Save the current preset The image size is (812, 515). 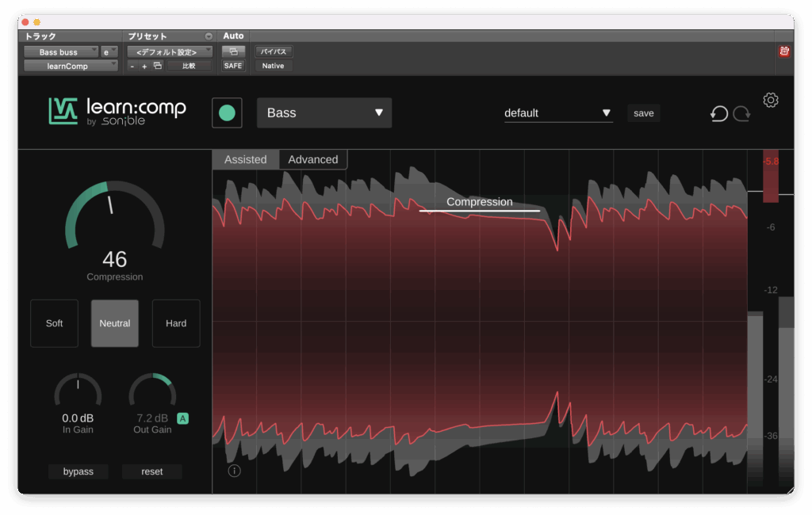point(644,113)
